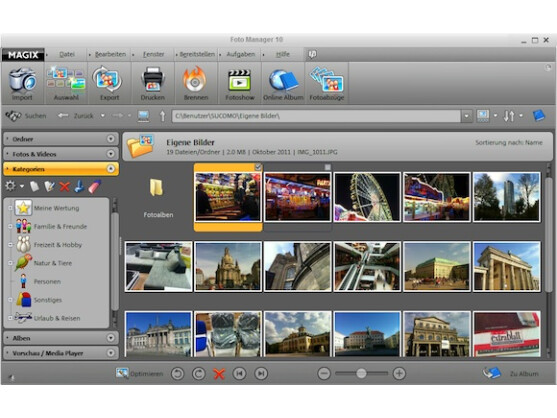Open the view mode dropdown arrow
This screenshot has width=557, height=418.
tap(495, 116)
